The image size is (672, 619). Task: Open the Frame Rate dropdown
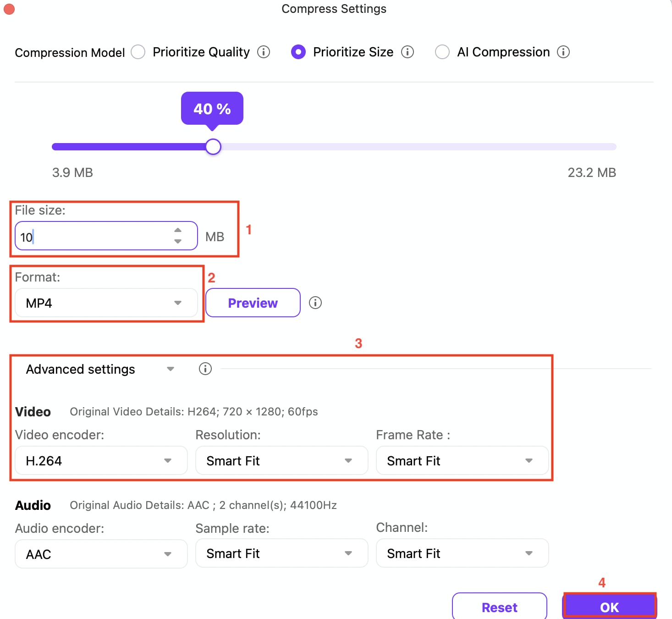[463, 460]
